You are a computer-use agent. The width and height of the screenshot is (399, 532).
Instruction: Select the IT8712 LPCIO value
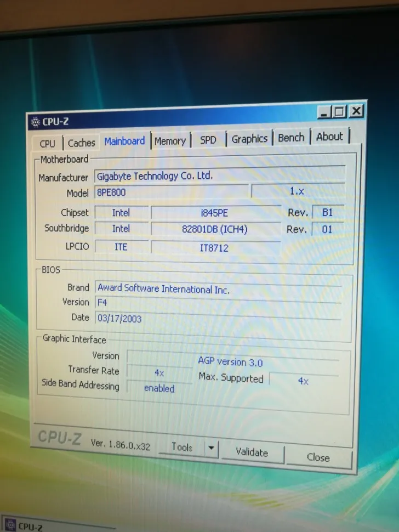[215, 248]
